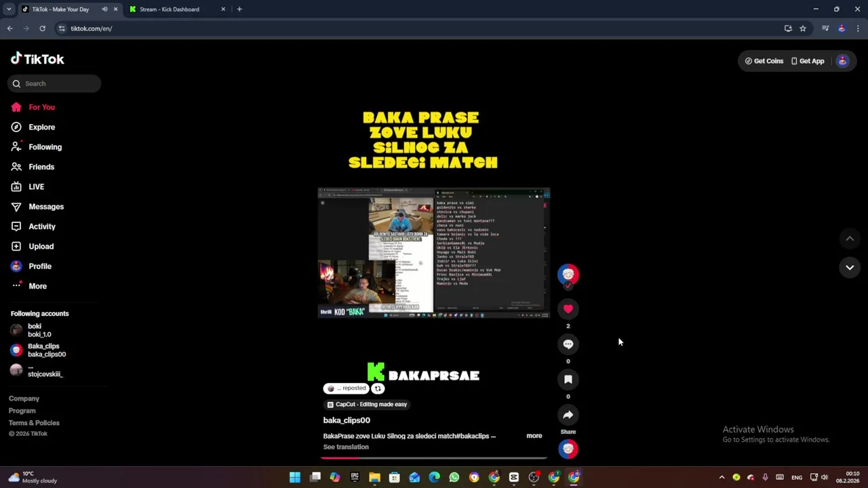Open followed account boki_1.0
Image resolution: width=868 pixels, height=488 pixels.
(x=39, y=330)
